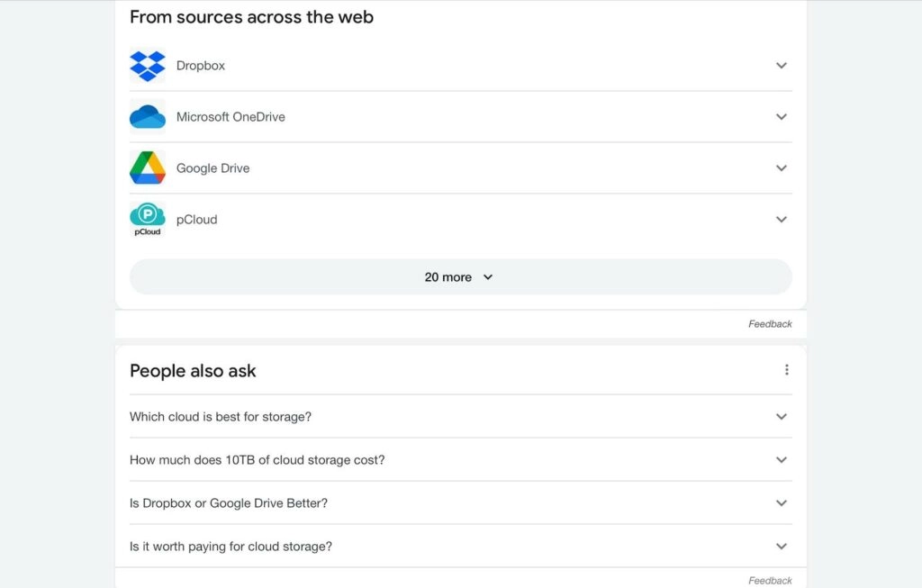Click the Google Drive triangle icon

coord(148,168)
